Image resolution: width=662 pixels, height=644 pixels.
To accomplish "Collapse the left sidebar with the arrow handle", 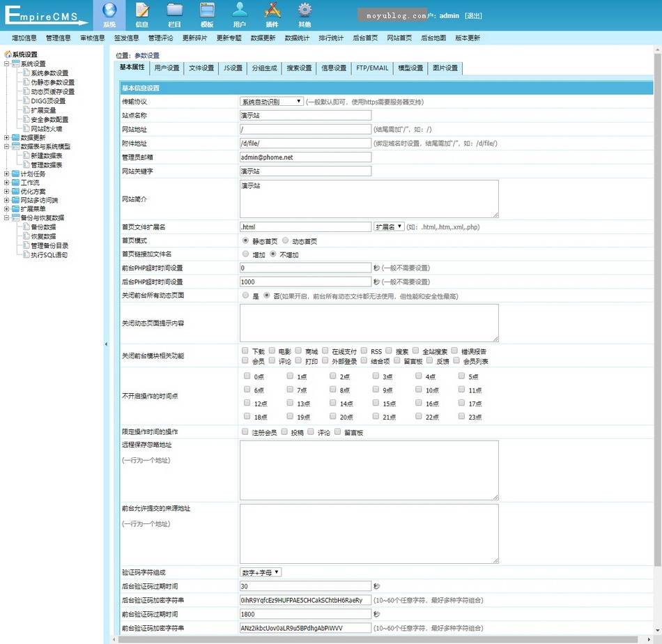I will click(x=106, y=344).
